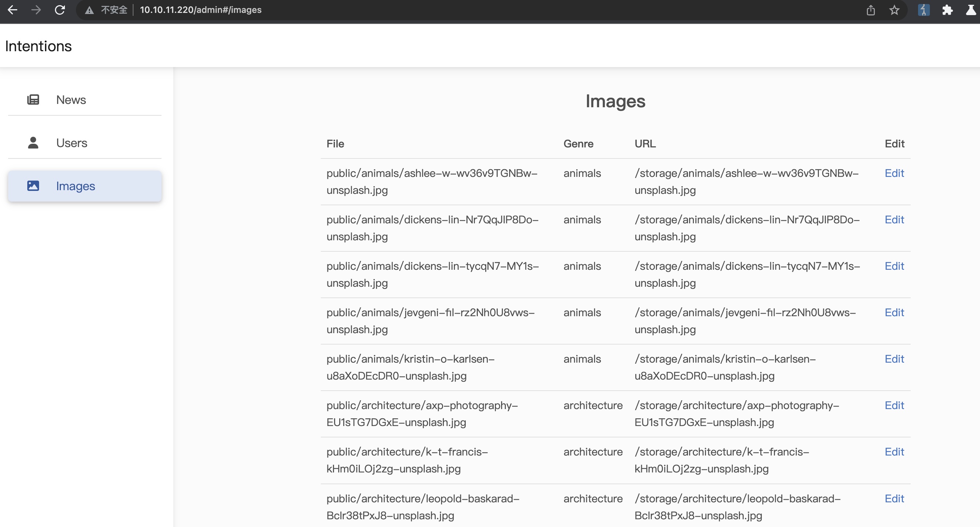The width and height of the screenshot is (980, 527).
Task: Click the person icon beside Users
Action: click(x=33, y=143)
